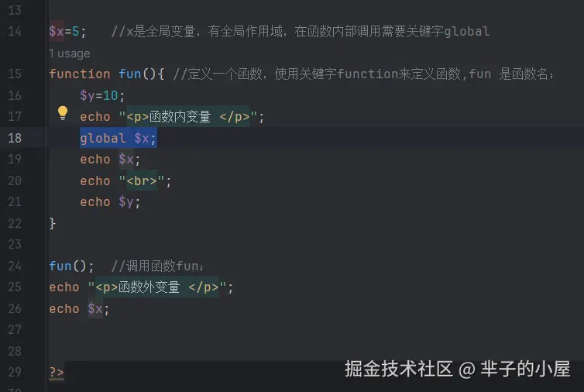The height and width of the screenshot is (392, 584).
Task: Click line number 24 in the gutter
Action: (15, 266)
